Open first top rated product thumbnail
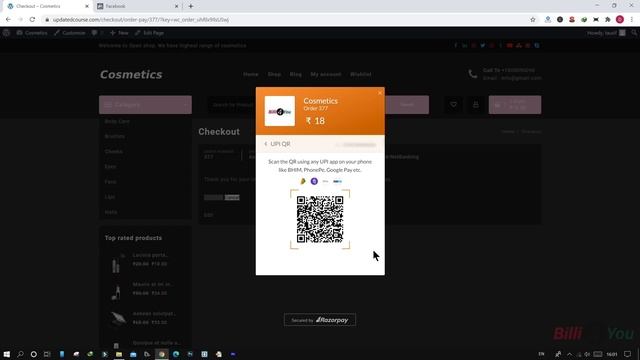Screen dimensions: 640x360 (117, 262)
